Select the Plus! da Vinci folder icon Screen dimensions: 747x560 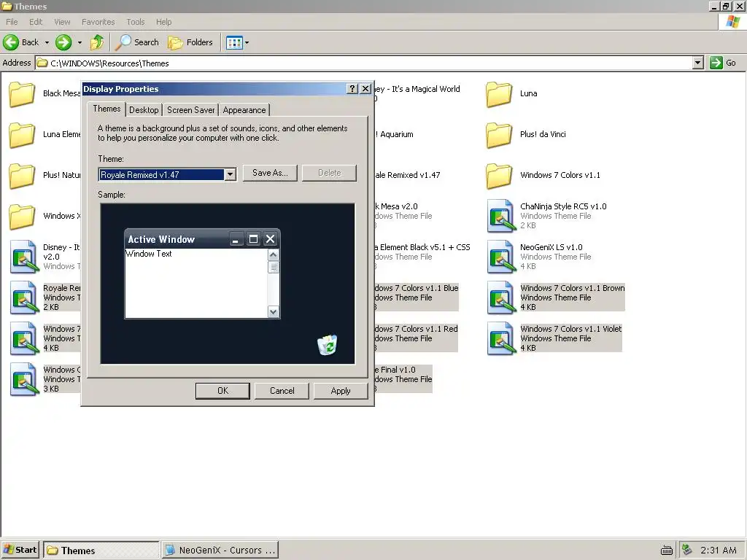pos(499,134)
